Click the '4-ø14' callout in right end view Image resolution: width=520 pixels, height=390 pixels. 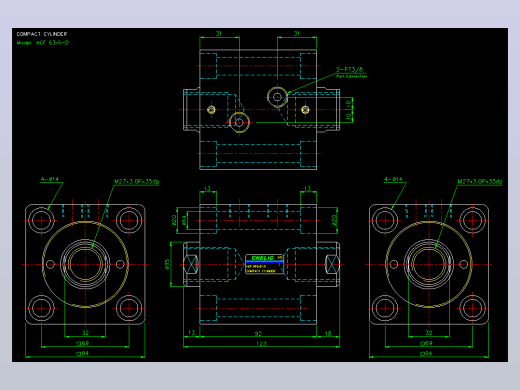coord(393,179)
